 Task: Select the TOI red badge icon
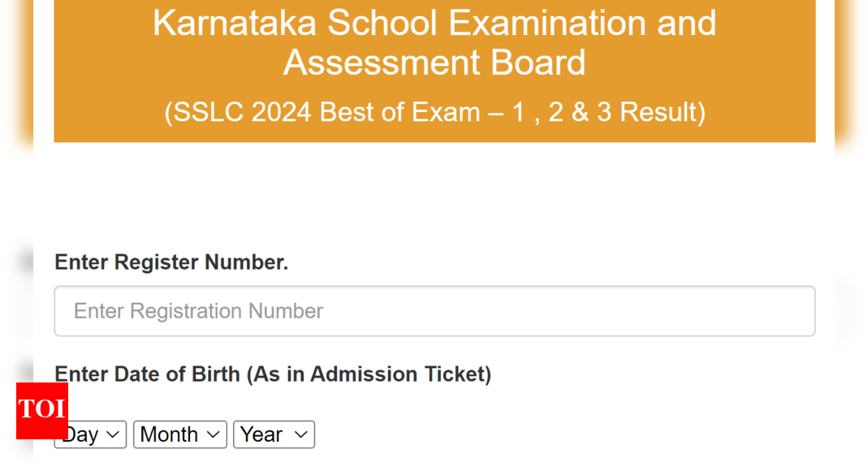(41, 411)
